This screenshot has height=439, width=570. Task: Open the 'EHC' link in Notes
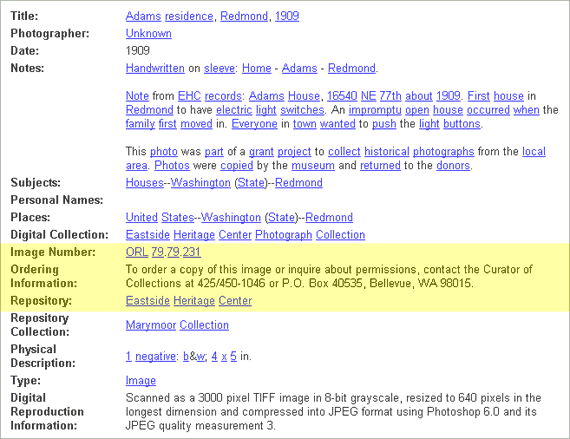tap(189, 96)
